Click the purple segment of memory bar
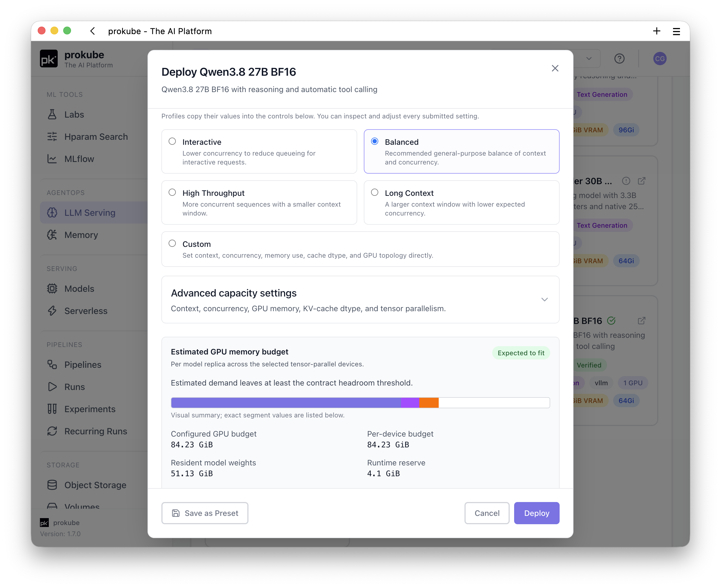 pos(410,402)
